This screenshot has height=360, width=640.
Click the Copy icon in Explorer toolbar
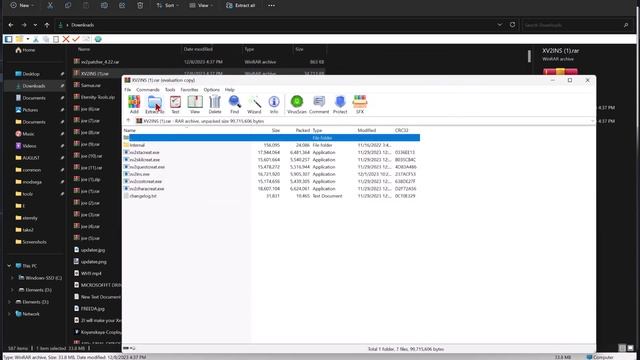pyautogui.click(x=68, y=5)
